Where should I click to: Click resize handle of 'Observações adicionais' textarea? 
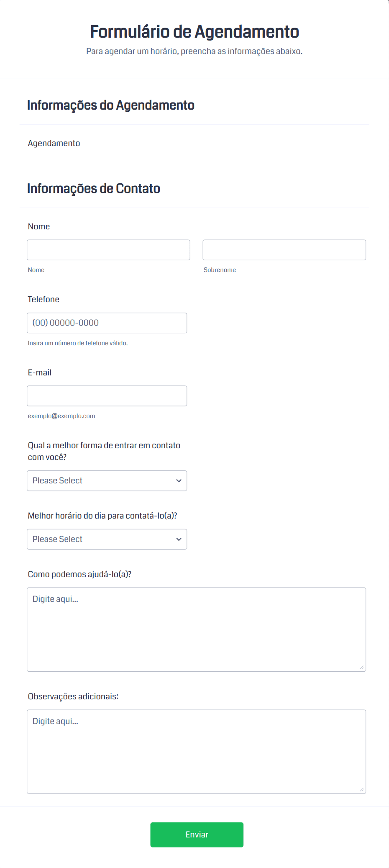pyautogui.click(x=362, y=790)
